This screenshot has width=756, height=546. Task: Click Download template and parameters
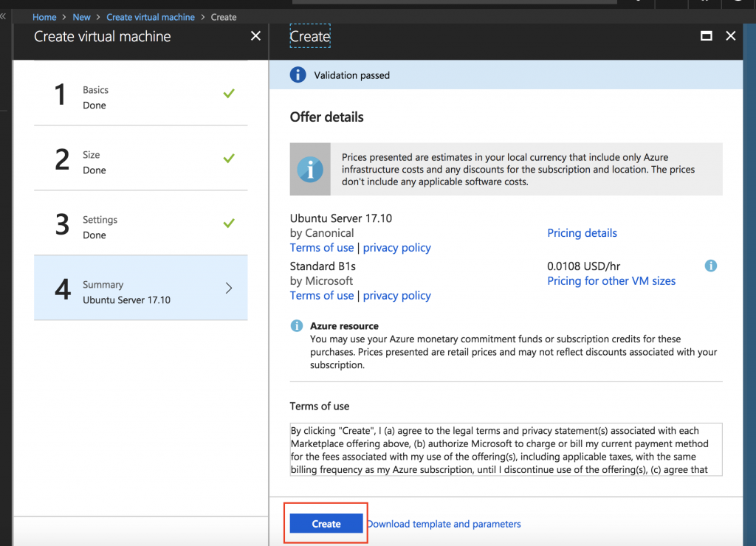(444, 523)
